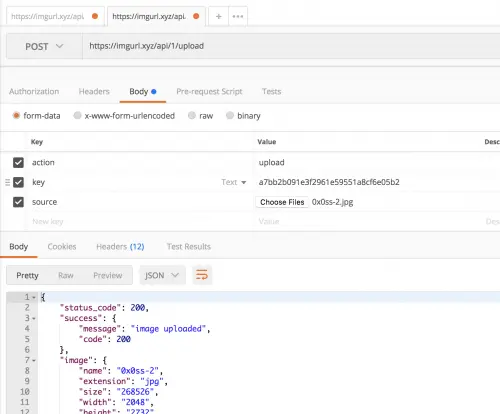View response Headers (12) tab
The width and height of the screenshot is (500, 414).
click(x=120, y=247)
